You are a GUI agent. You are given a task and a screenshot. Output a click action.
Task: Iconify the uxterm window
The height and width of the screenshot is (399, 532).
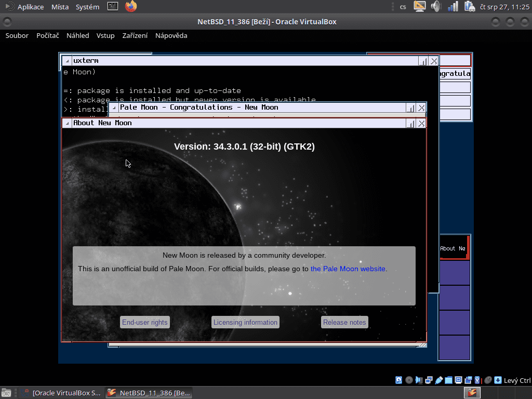423,61
